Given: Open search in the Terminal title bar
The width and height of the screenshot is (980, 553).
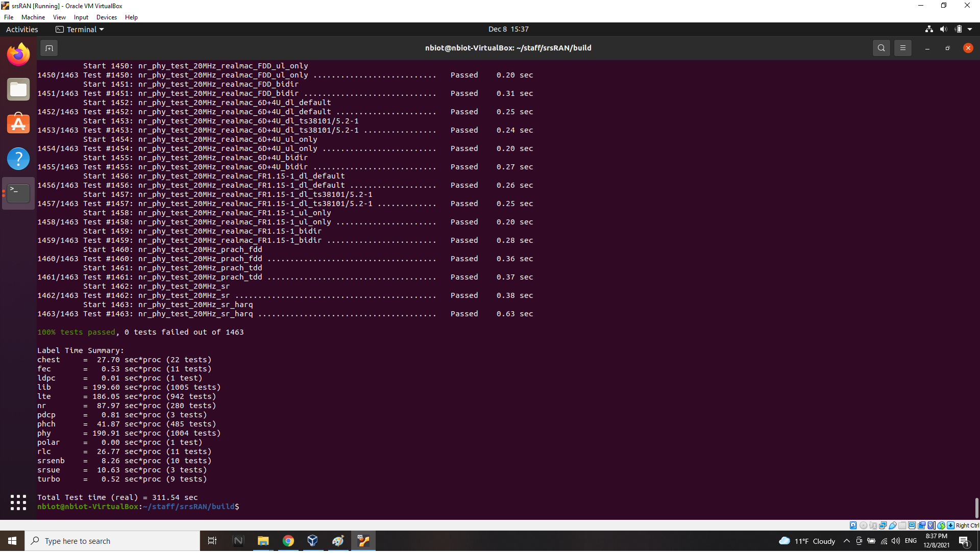Looking at the screenshot, I should pos(881,47).
